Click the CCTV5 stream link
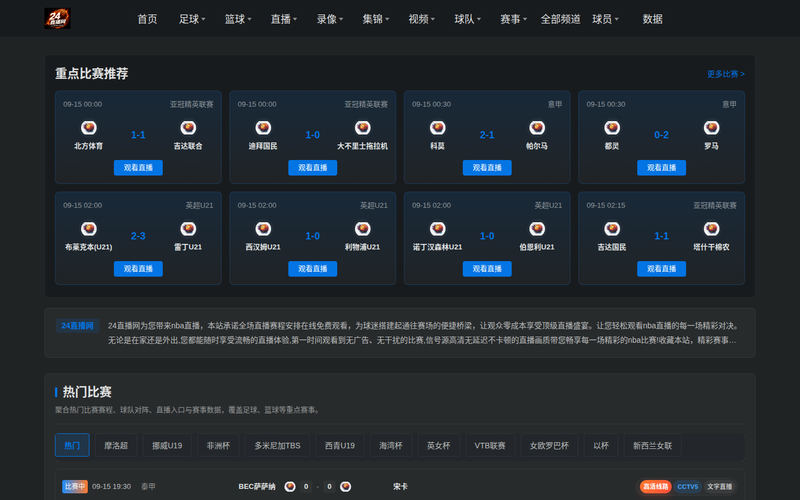 point(688,487)
